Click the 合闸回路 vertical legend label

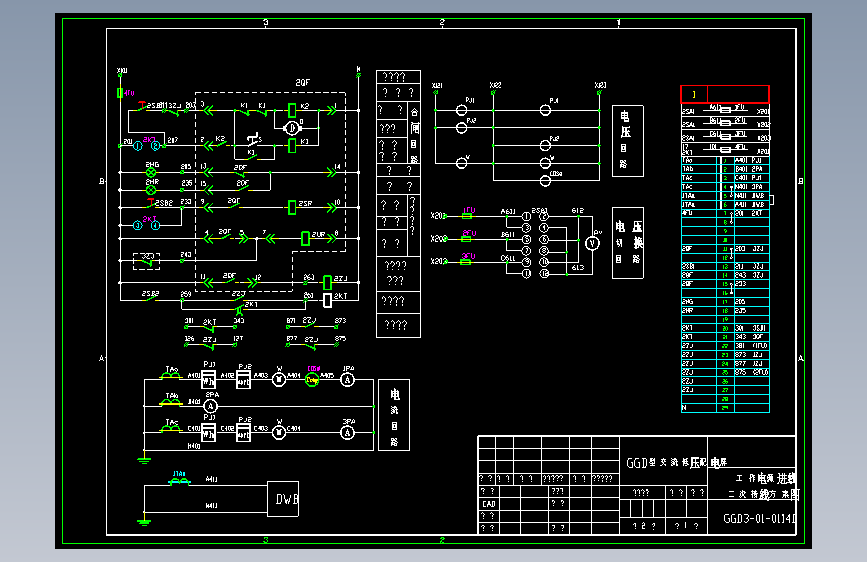(414, 136)
